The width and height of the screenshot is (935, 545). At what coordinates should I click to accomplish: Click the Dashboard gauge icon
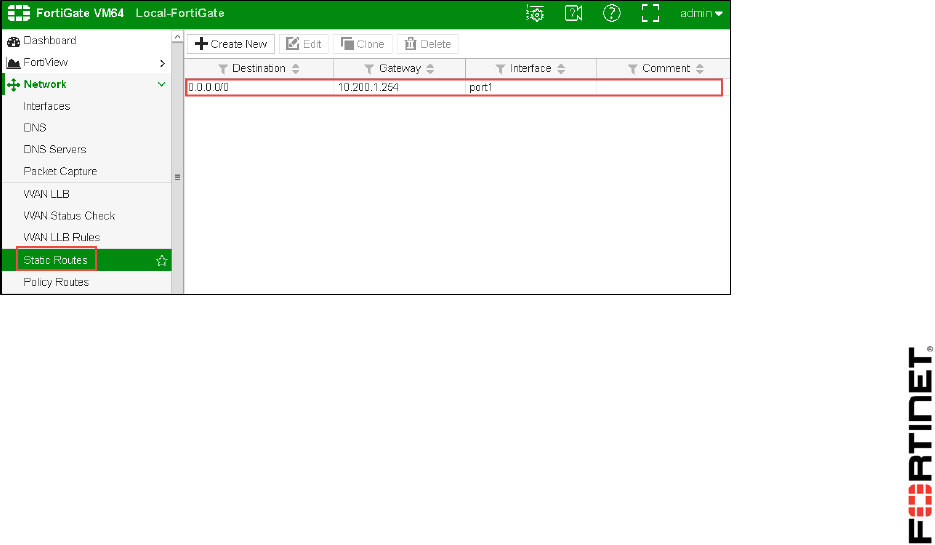(x=13, y=41)
